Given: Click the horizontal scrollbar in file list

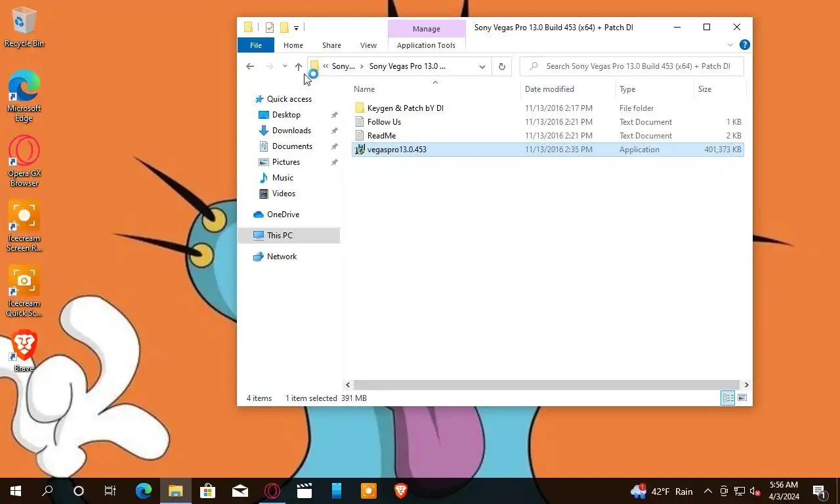Looking at the screenshot, I should click(x=546, y=385).
